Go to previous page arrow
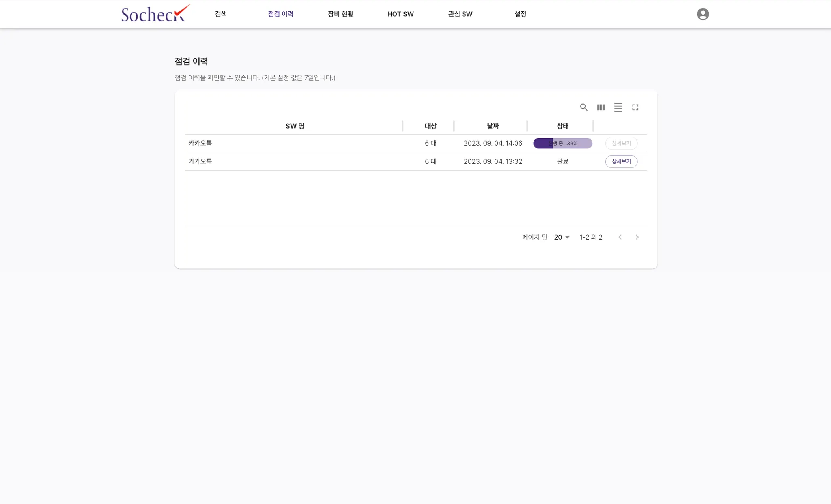Image resolution: width=831 pixels, height=504 pixels. [x=620, y=237]
